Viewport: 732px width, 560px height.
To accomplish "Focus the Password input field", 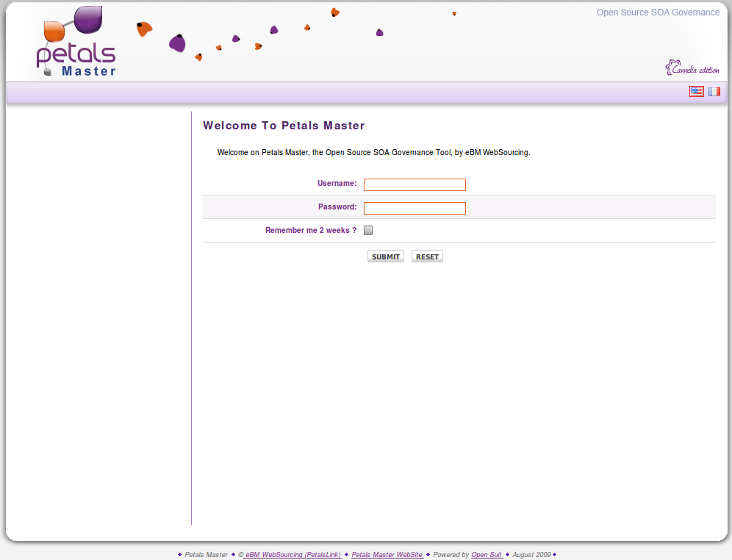I will click(x=415, y=208).
